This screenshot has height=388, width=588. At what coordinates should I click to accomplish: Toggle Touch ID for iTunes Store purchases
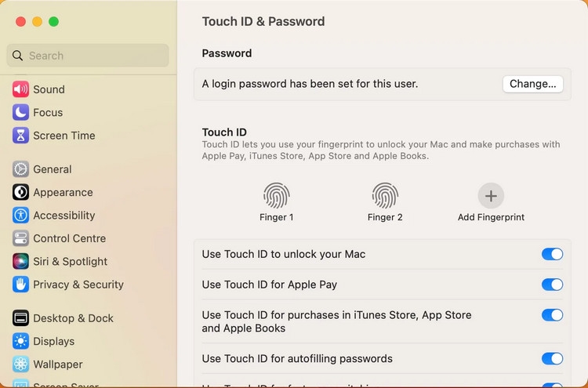tap(552, 315)
